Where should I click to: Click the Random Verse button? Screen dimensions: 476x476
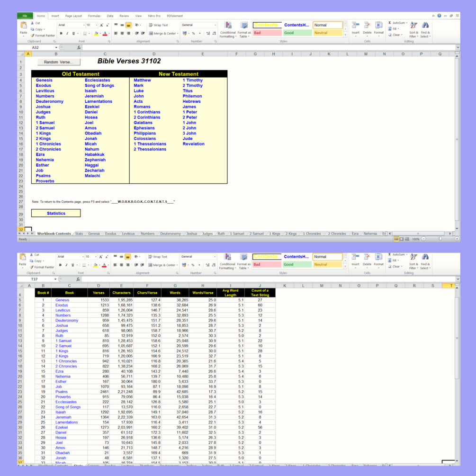pyautogui.click(x=59, y=62)
